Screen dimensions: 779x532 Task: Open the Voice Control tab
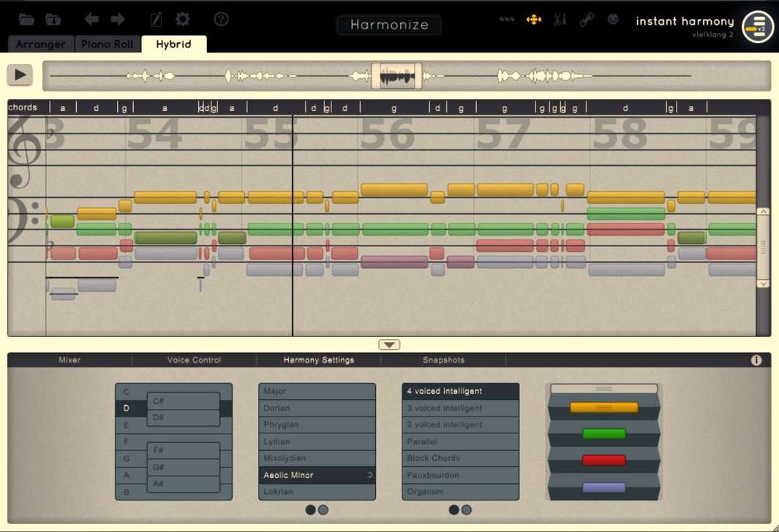pos(195,360)
